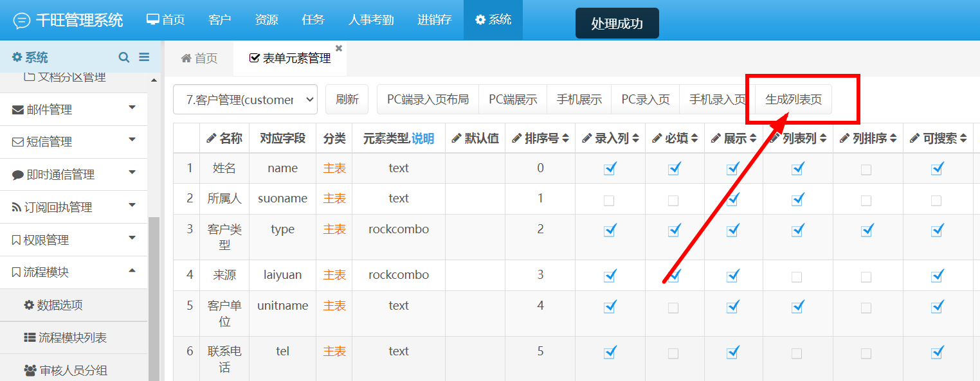Sort by the 可搜索 column arrows
Viewport: 980px width, 381px height.
963,138
